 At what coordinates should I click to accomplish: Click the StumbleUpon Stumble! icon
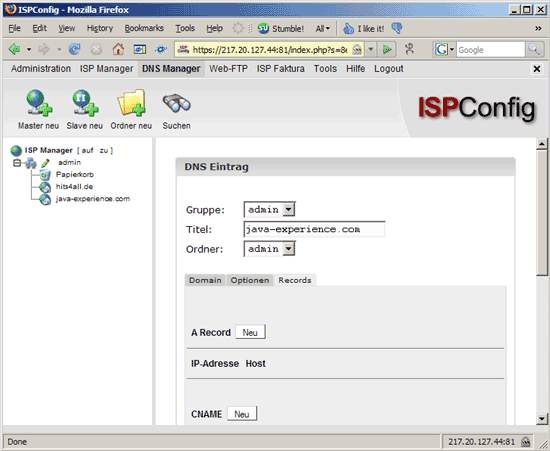(263, 28)
